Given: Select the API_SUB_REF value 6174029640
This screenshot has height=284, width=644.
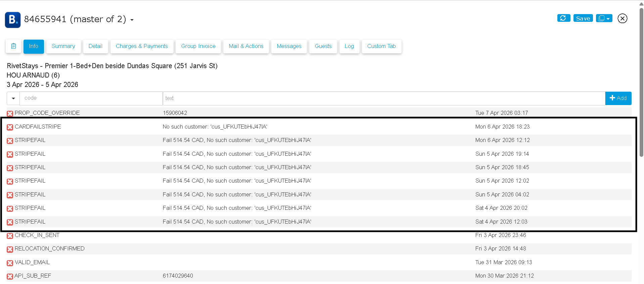Looking at the screenshot, I should pos(178,276).
